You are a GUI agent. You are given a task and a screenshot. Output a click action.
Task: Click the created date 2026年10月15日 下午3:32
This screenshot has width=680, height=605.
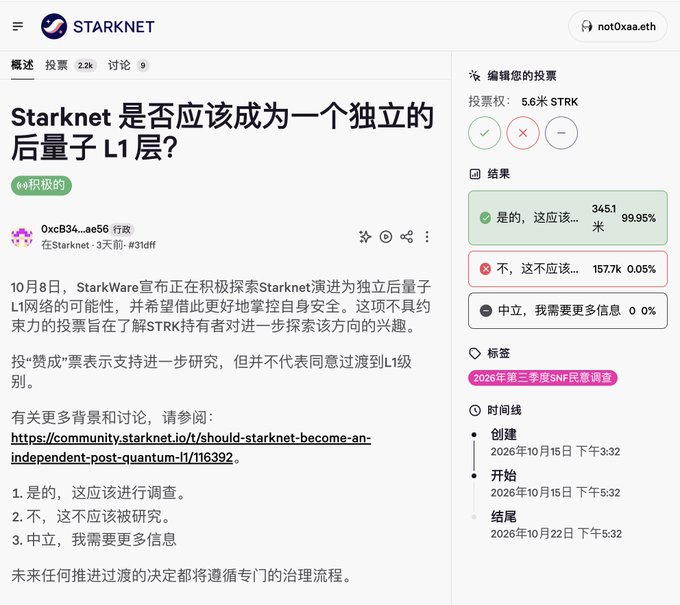click(555, 451)
